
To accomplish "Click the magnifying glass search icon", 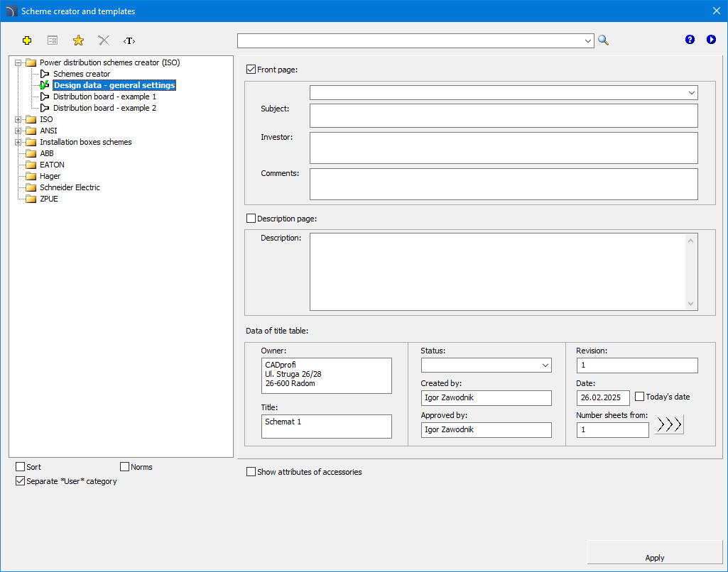I will [603, 40].
